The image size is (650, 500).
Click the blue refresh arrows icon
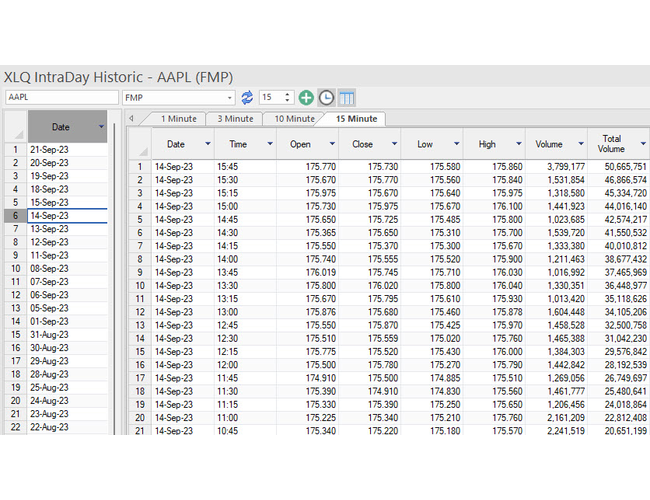click(247, 98)
